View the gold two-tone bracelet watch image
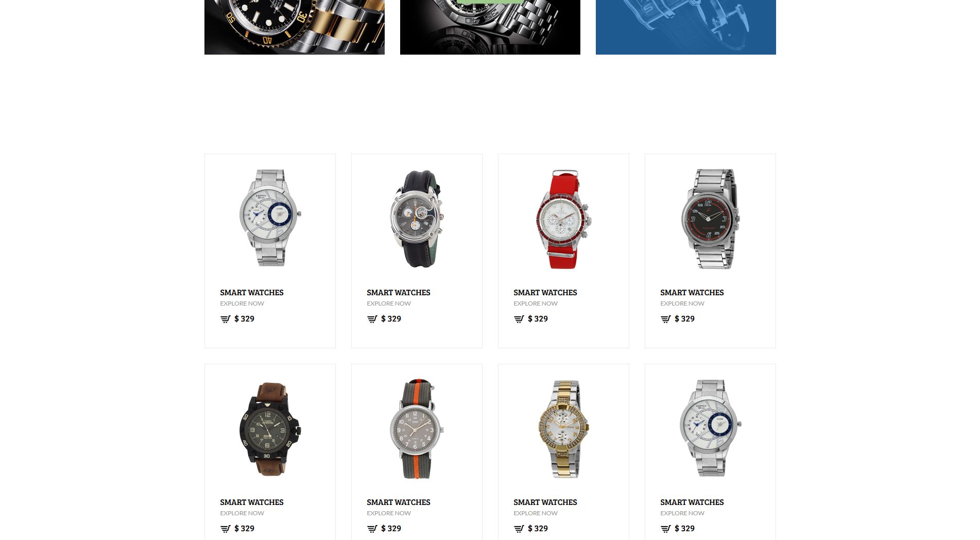Screen dimensions: 980x540 [x=563, y=429]
